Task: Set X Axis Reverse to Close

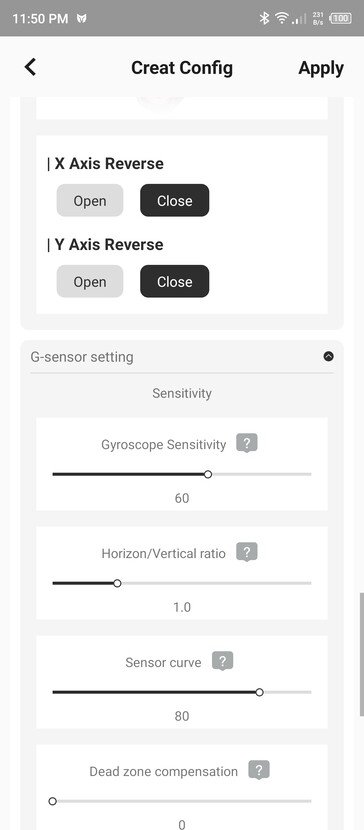Action: point(175,201)
